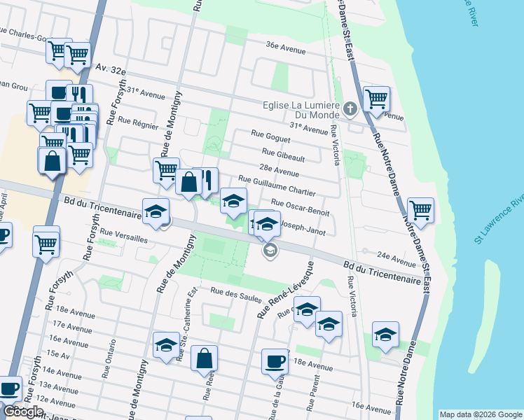Click the Rue Ontario label
524x420 pixels.
109,359
